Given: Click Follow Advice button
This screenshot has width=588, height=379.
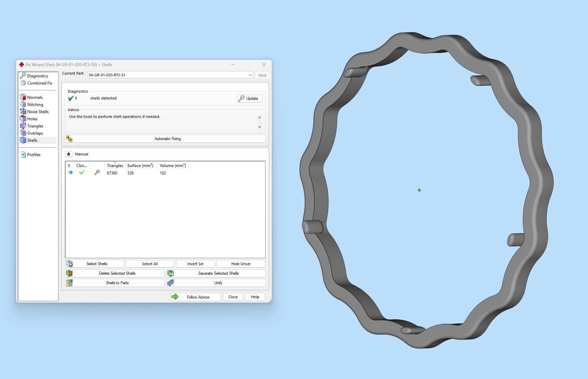Looking at the screenshot, I should point(196,297).
